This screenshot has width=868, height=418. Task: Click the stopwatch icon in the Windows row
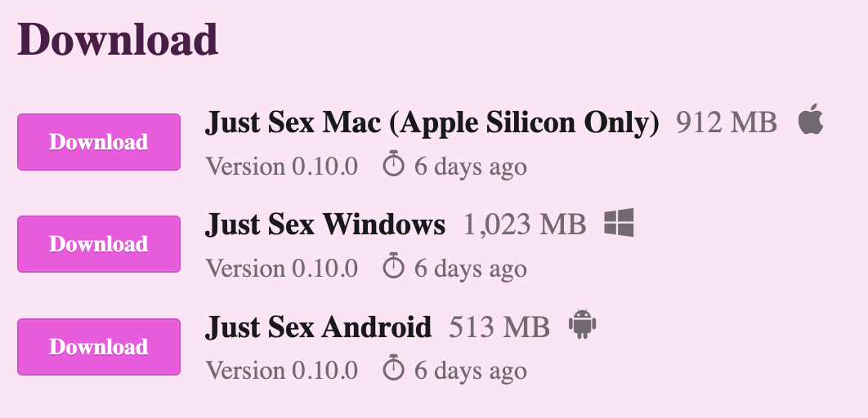click(394, 268)
